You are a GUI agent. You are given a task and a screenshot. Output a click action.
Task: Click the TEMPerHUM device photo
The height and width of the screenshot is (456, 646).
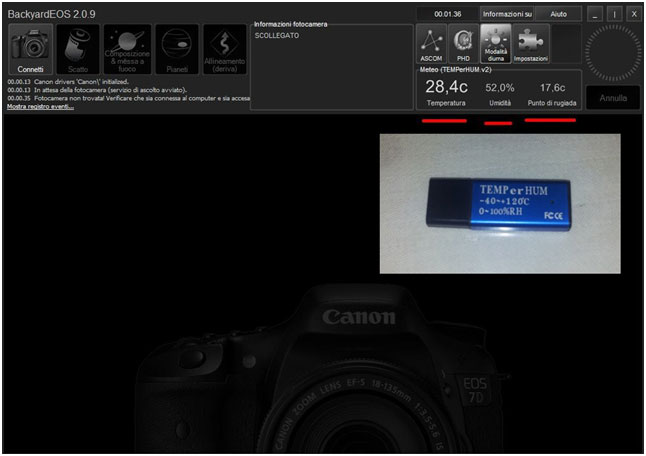click(500, 203)
